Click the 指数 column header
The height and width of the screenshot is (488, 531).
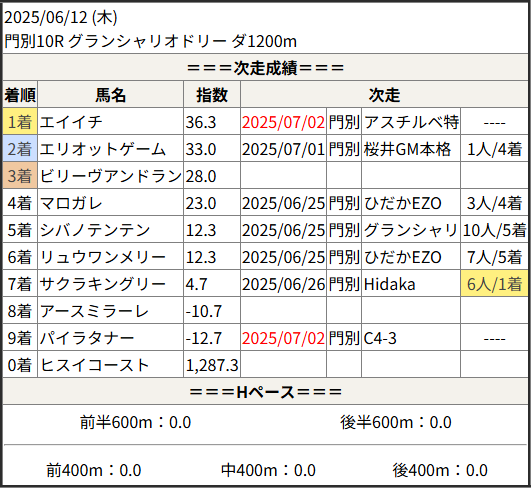pyautogui.click(x=212, y=95)
